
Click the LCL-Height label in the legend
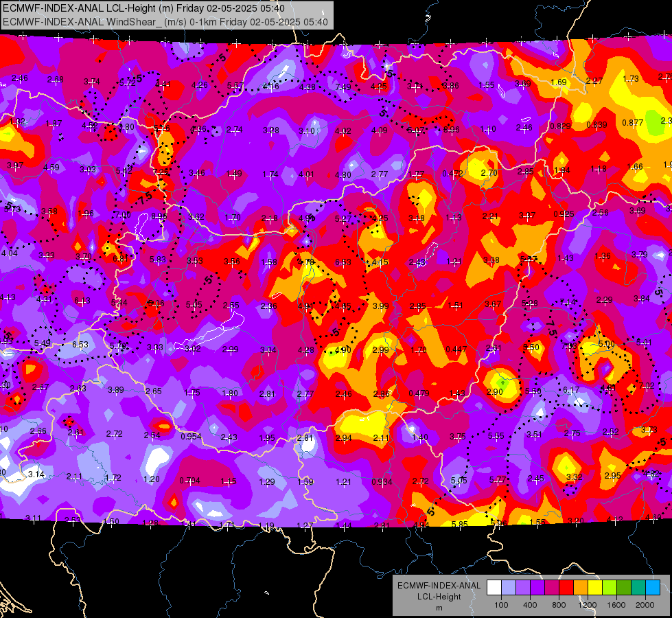coord(439,597)
